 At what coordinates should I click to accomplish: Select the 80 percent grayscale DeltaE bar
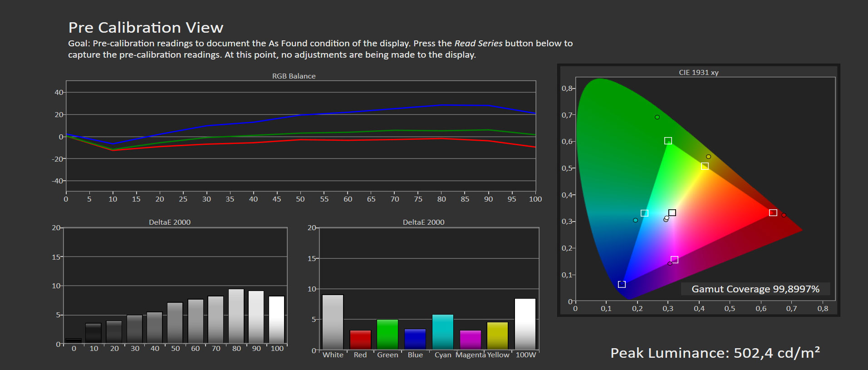[x=236, y=316]
